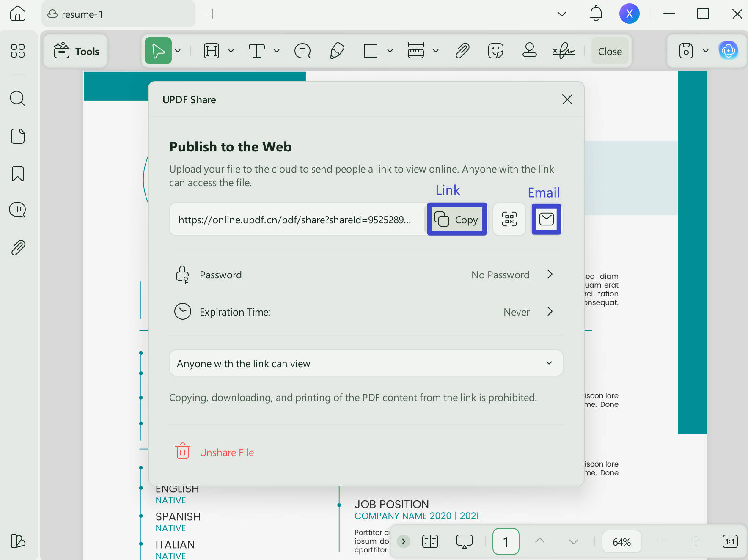
Task: Go to next page arrow
Action: [574, 541]
